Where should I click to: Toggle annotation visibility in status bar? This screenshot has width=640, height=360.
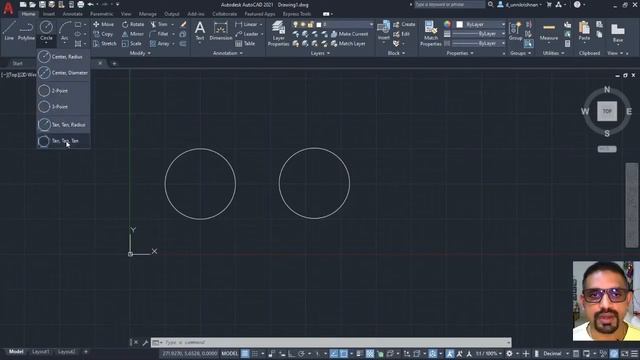pos(450,353)
